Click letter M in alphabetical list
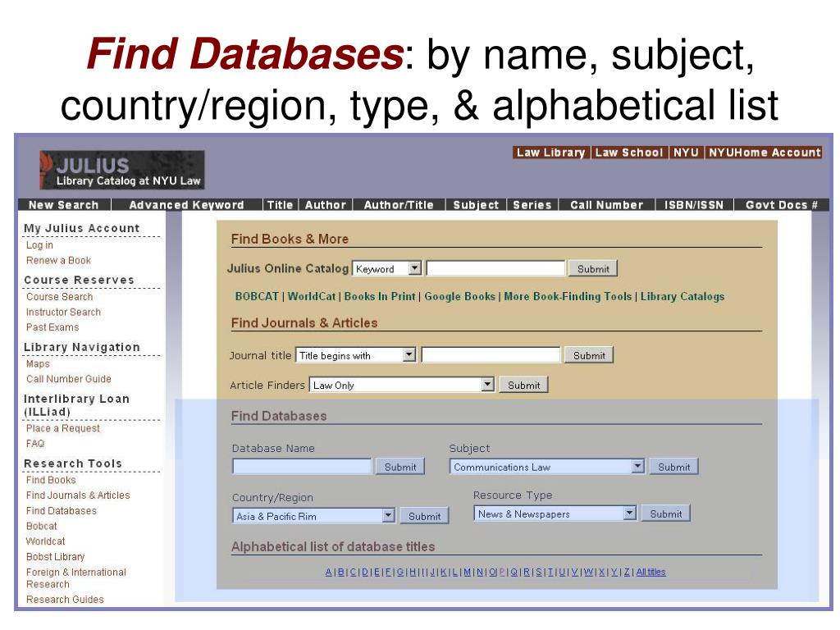Image resolution: width=840 pixels, height=630 pixels. 467,572
